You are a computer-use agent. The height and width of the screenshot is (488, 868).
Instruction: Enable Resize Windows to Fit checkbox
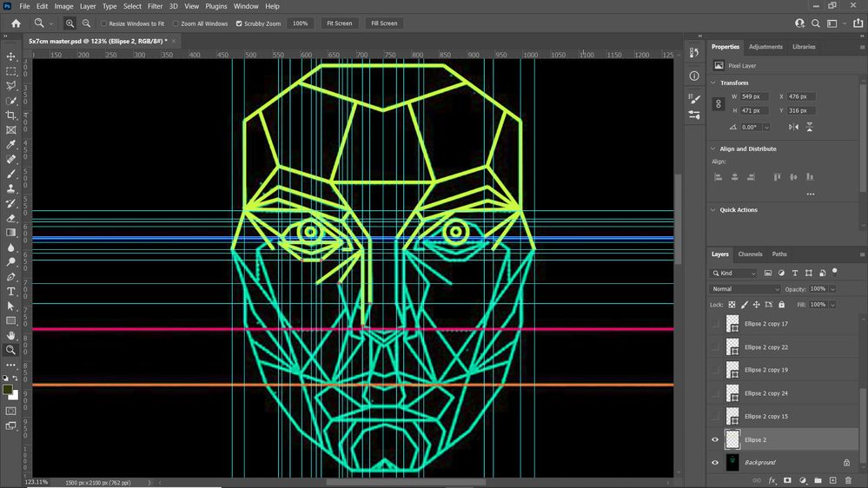click(104, 23)
